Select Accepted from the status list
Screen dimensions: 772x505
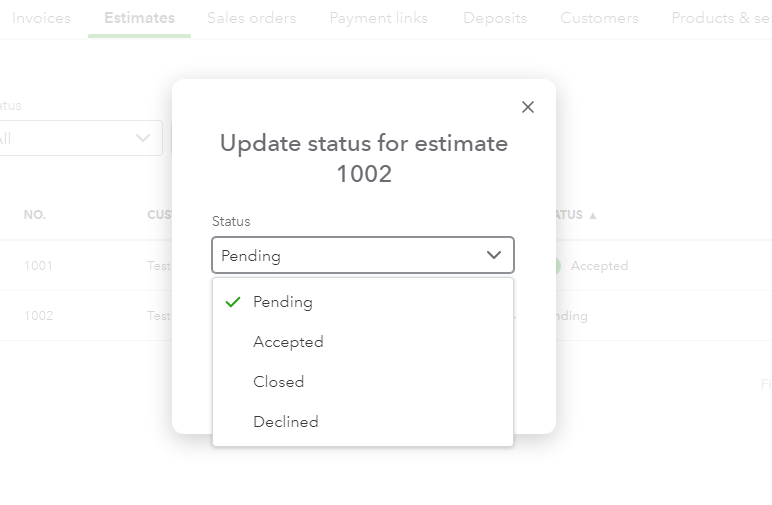(288, 342)
